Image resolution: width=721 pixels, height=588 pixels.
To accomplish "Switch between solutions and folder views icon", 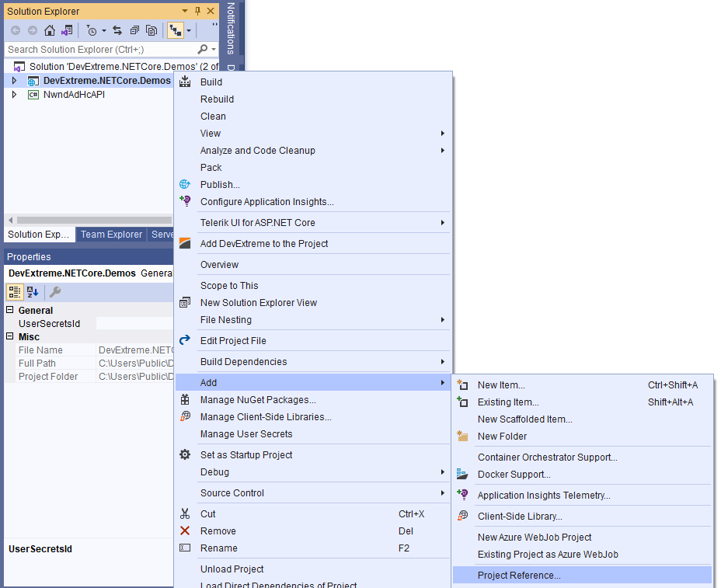I will 67,31.
